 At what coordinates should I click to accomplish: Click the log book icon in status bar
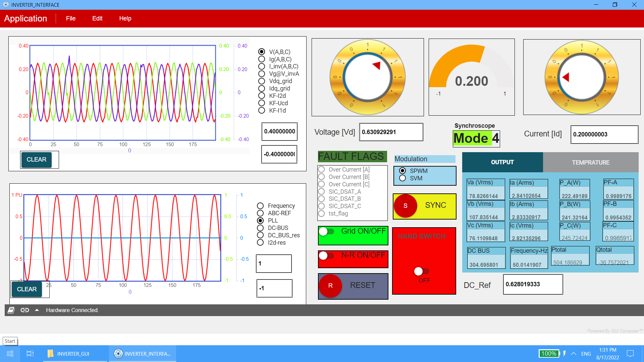[11, 310]
